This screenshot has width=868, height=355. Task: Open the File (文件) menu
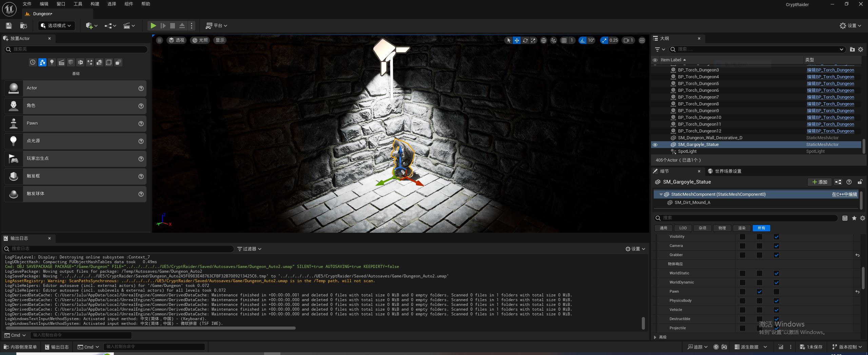point(27,4)
